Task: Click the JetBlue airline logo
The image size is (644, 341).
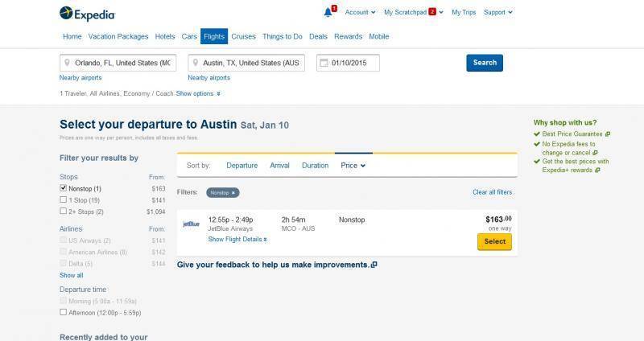Action: 191,224
